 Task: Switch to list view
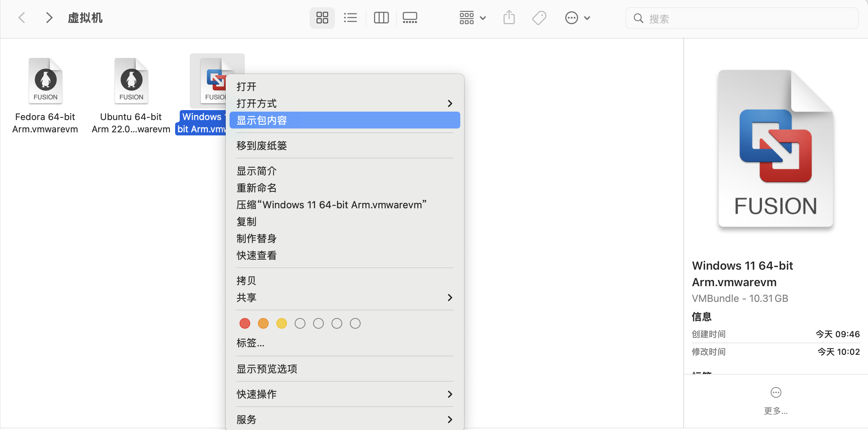pos(350,18)
